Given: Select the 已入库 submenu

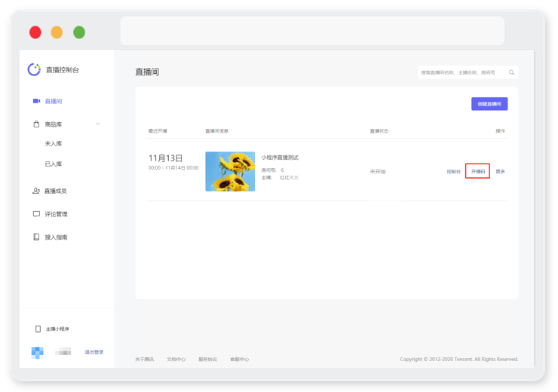Looking at the screenshot, I should coord(54,164).
